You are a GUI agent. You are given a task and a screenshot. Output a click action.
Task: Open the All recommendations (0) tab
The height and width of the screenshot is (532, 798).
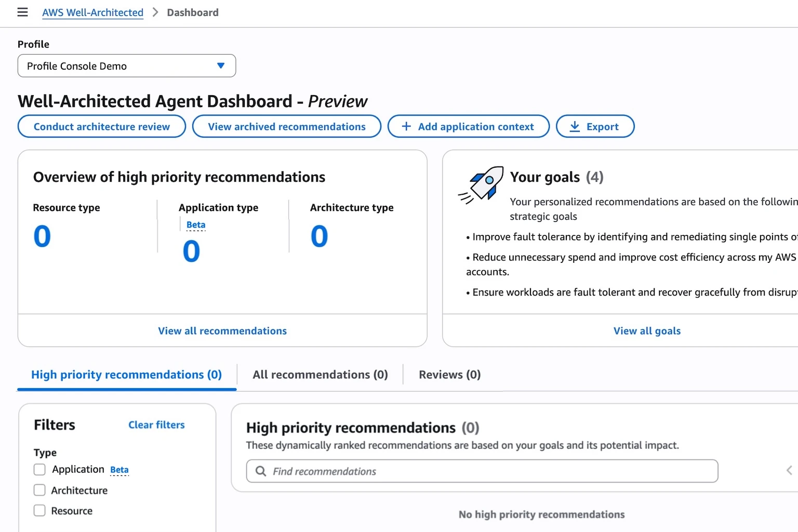point(320,375)
